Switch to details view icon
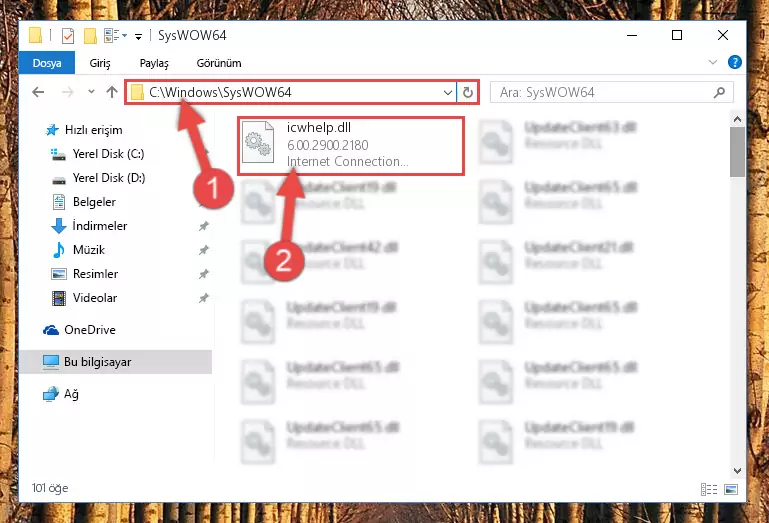The width and height of the screenshot is (769, 523). (709, 490)
